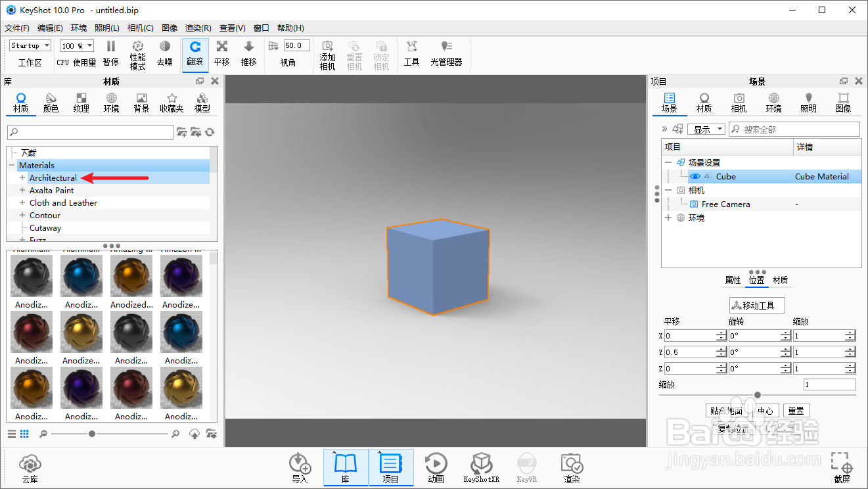Expand the Architectural materials folder
Screen dimensions: 868x489
[22, 178]
